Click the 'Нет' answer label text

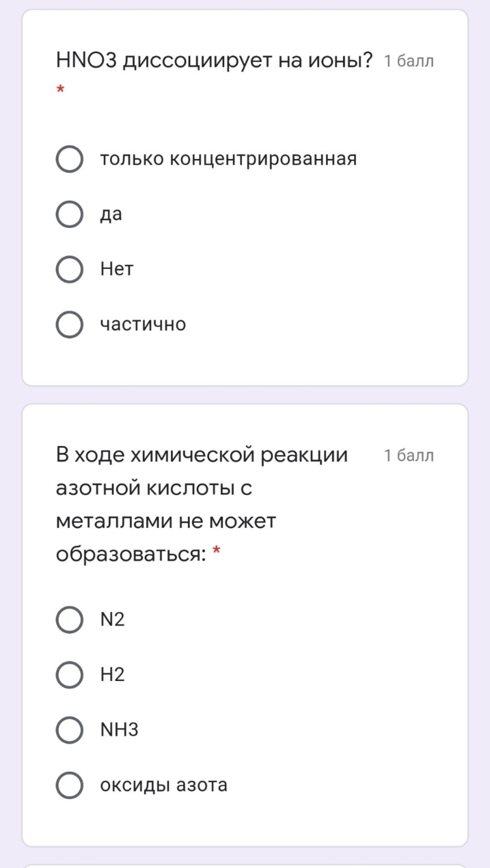point(117,269)
